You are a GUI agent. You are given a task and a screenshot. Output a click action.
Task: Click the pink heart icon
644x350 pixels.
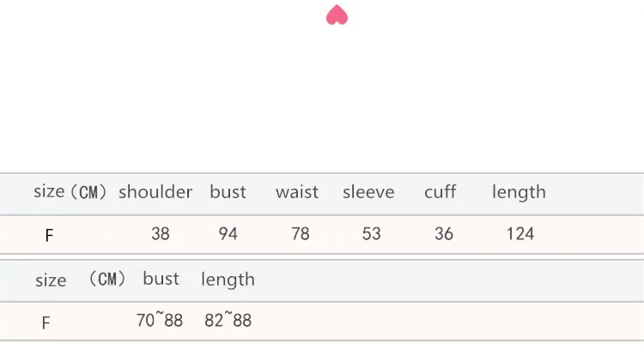tap(337, 15)
